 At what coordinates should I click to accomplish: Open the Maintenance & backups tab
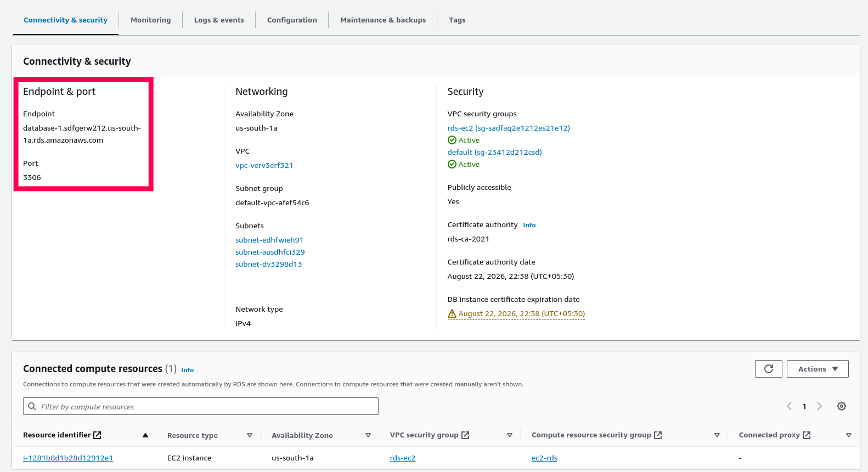pos(383,20)
